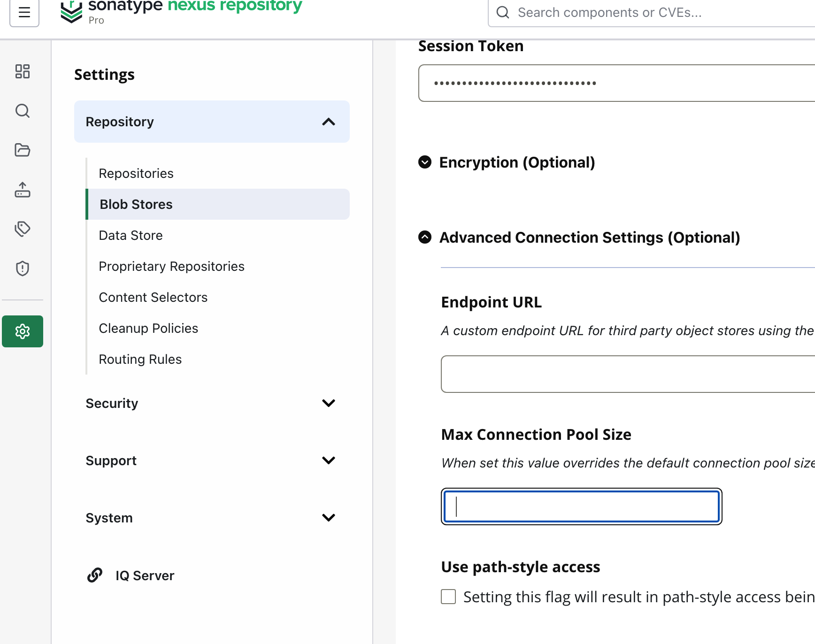Open the dashboard icon in sidebar

point(23,71)
